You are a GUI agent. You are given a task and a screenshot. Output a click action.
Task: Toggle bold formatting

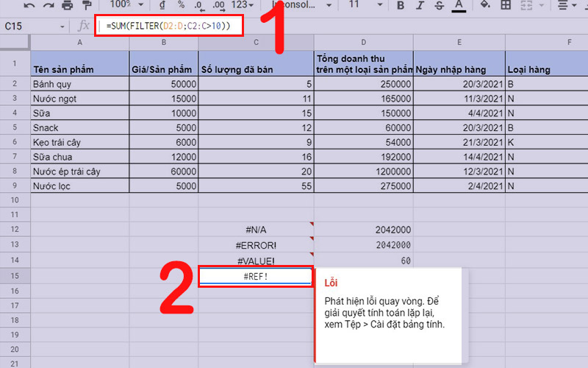click(400, 5)
